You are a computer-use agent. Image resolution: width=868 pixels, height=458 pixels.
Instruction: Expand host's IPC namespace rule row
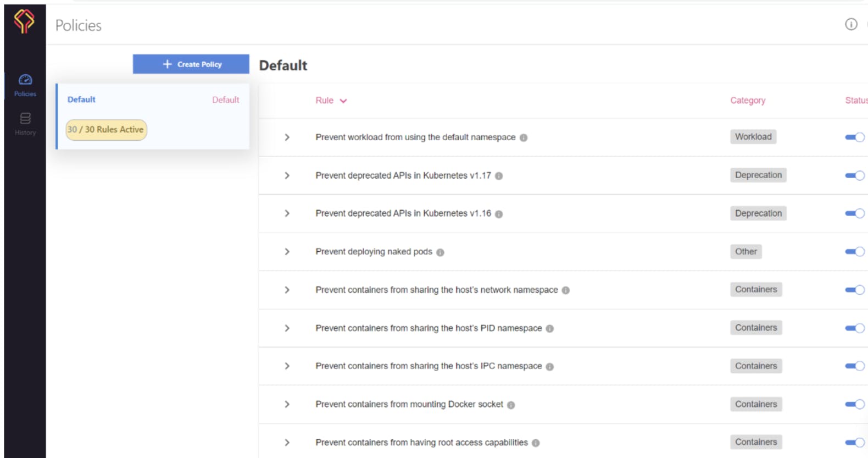(287, 366)
